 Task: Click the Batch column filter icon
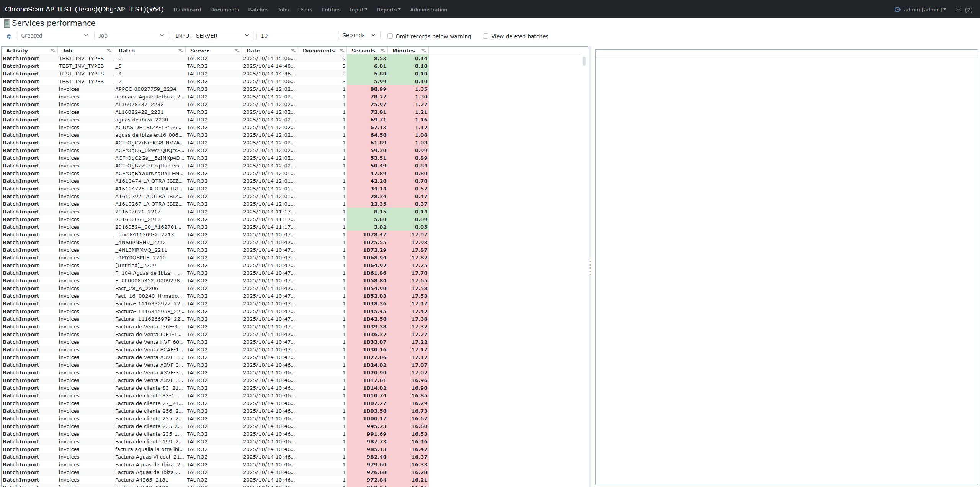point(181,51)
